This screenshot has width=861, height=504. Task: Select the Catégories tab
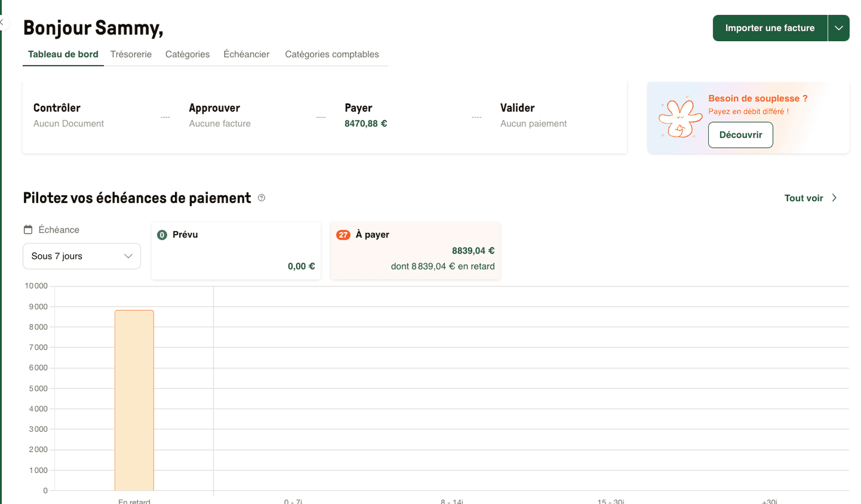[x=187, y=54]
